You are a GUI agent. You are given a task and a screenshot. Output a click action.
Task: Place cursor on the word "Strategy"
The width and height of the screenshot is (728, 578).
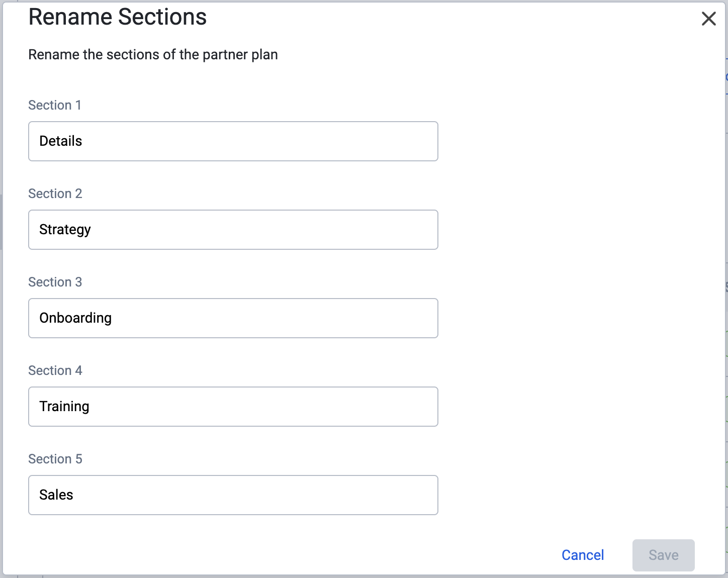click(65, 230)
